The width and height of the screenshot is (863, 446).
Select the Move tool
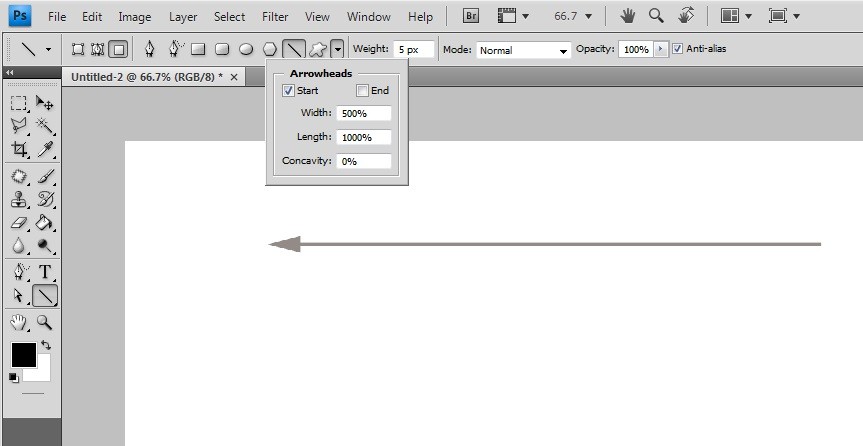(44, 103)
